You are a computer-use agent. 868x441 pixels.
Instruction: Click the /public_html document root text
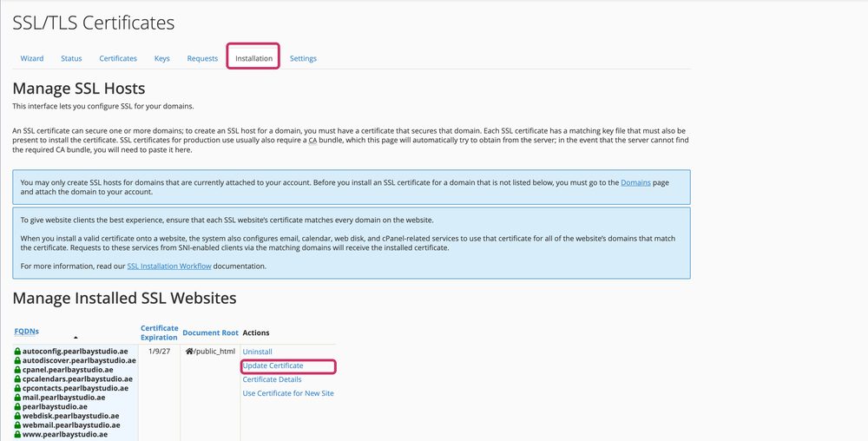coord(214,352)
